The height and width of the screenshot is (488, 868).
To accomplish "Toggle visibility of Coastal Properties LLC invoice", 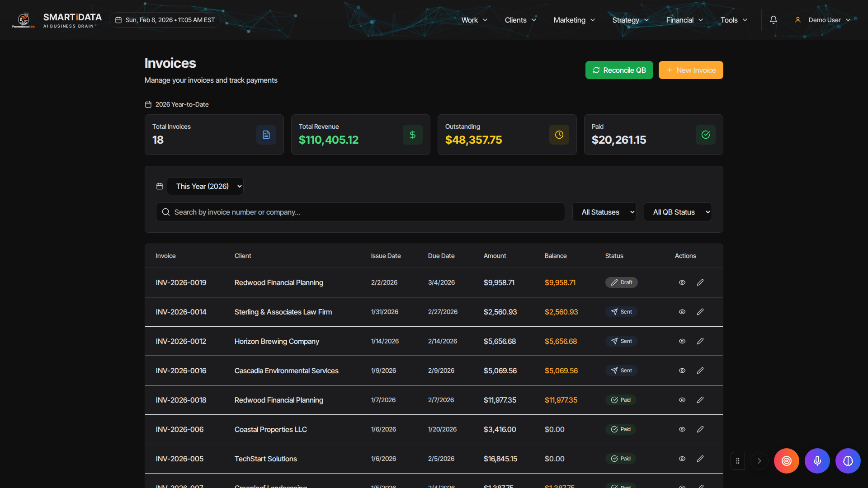I will [x=682, y=429].
